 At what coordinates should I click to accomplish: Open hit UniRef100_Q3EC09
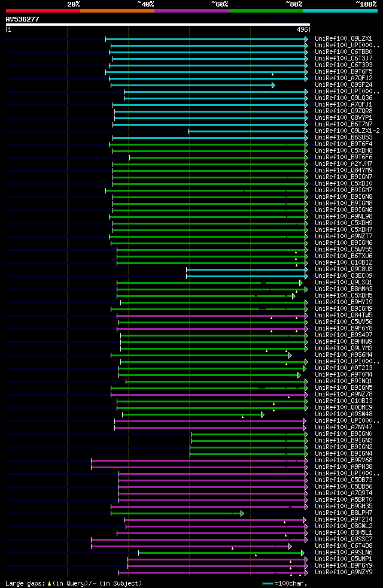(344, 275)
